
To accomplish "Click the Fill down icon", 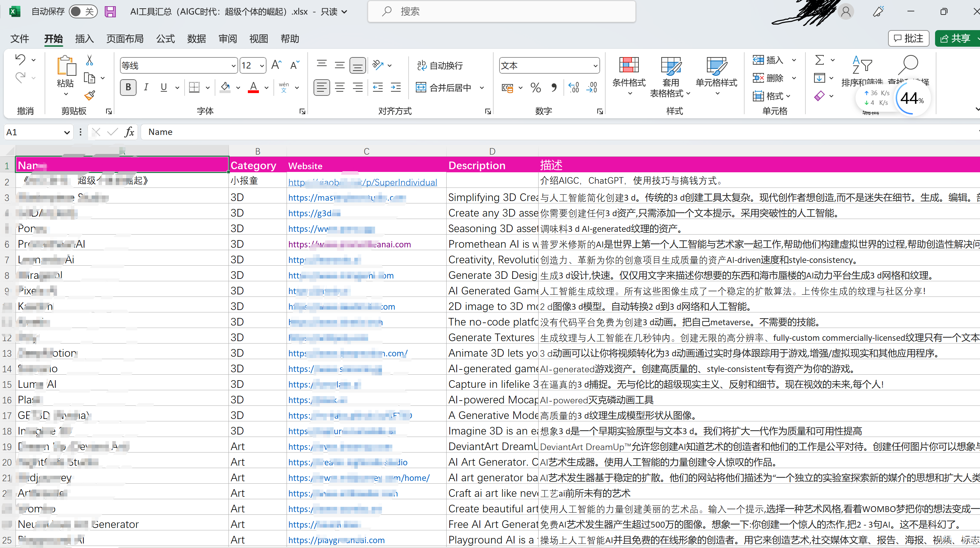I will point(820,78).
